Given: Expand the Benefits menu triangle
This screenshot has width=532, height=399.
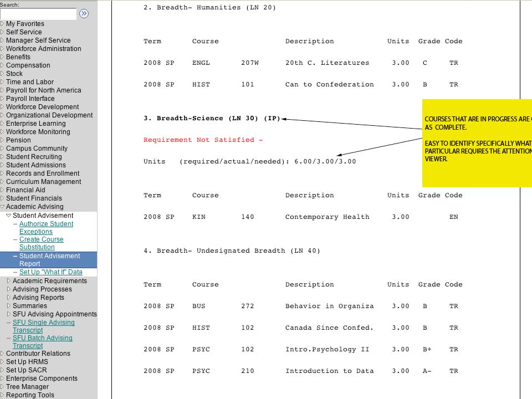Looking at the screenshot, I should [2, 57].
